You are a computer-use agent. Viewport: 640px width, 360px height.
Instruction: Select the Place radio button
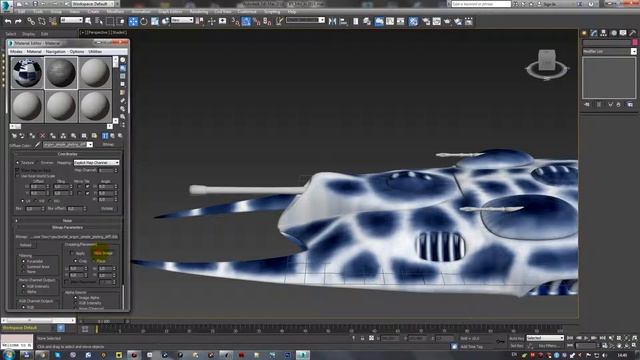(93, 260)
